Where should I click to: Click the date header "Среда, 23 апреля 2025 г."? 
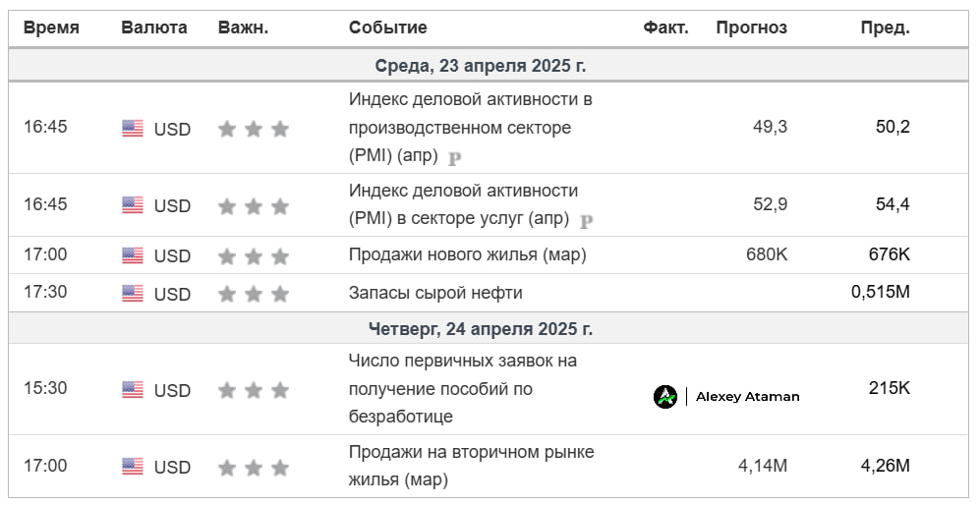481,66
